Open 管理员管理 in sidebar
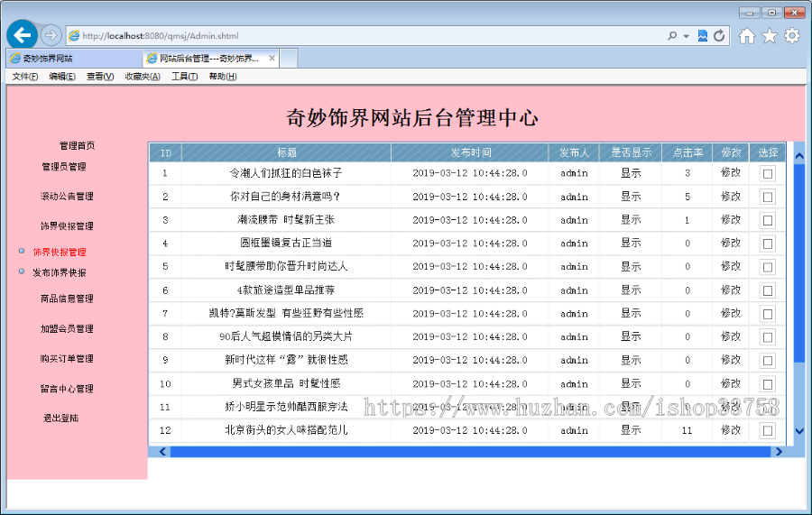Viewport: 812px width, 515px height. coord(64,167)
